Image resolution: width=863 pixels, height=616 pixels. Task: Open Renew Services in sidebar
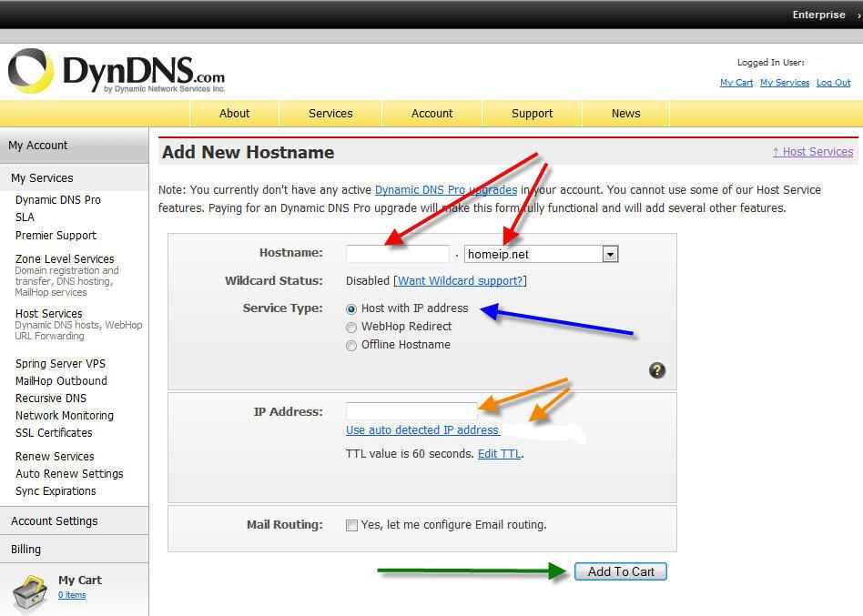55,457
